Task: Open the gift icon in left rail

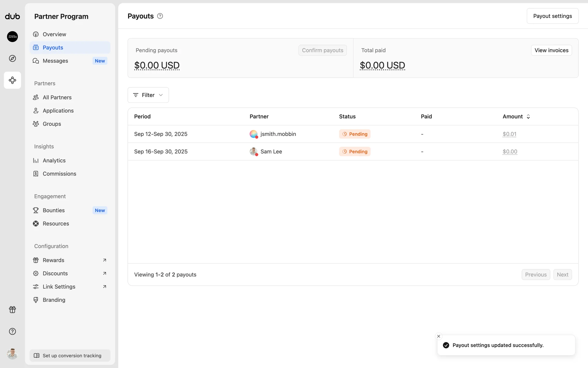Action: point(12,310)
